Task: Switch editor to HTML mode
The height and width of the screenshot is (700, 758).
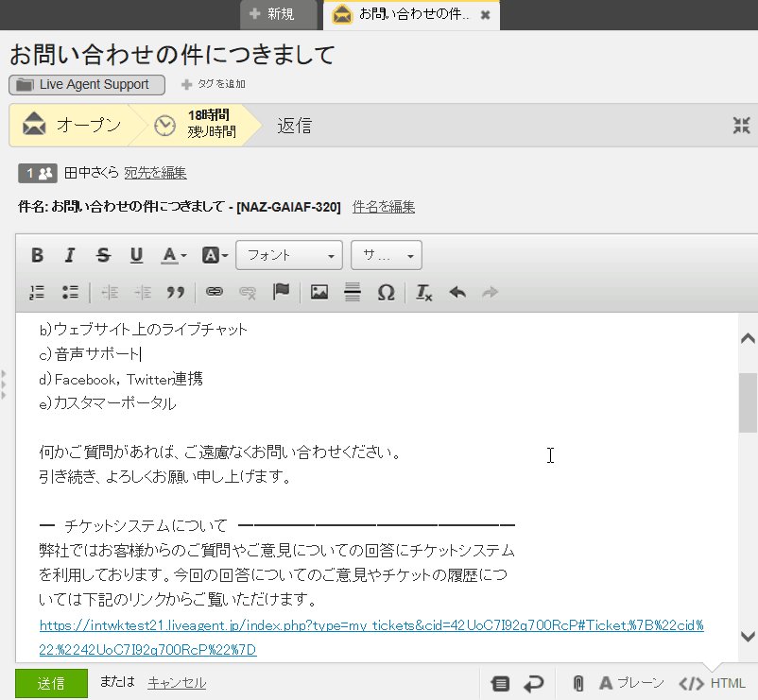Action: (x=712, y=684)
